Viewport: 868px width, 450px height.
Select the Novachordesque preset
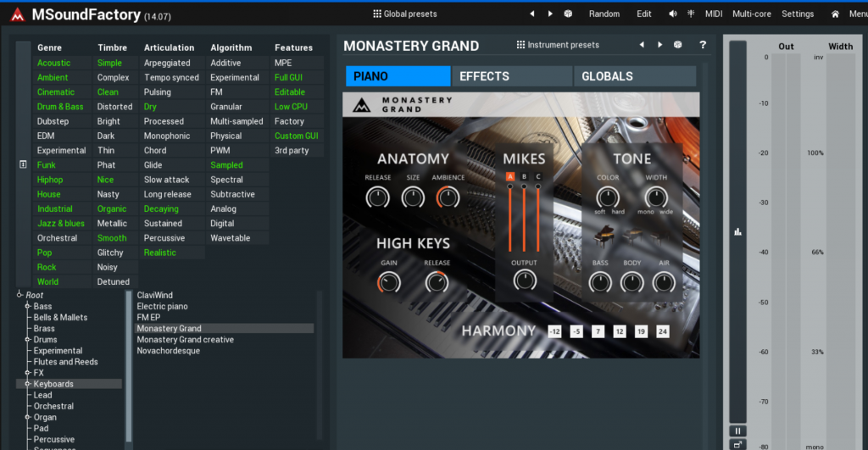tap(169, 350)
